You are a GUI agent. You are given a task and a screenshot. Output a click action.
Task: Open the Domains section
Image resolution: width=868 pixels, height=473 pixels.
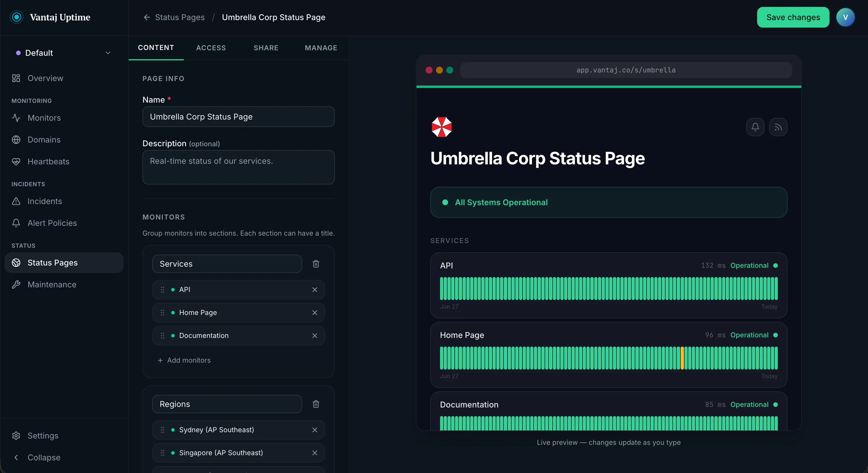(x=64, y=140)
